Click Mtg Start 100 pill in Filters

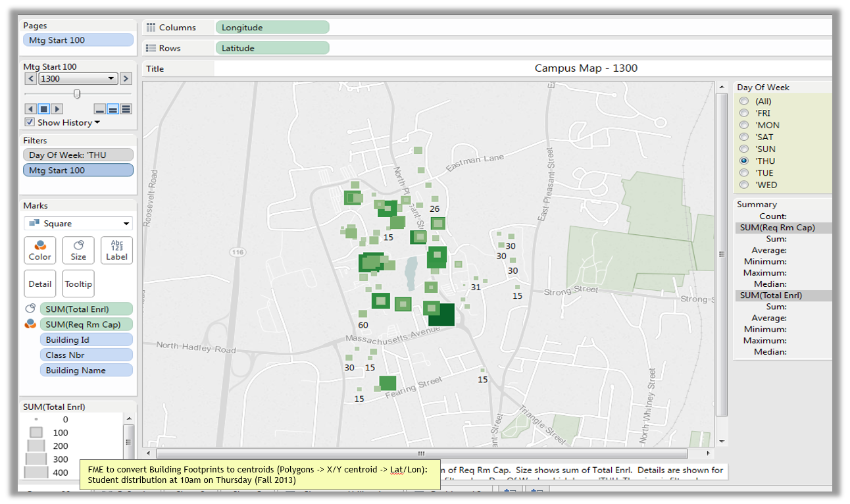78,170
